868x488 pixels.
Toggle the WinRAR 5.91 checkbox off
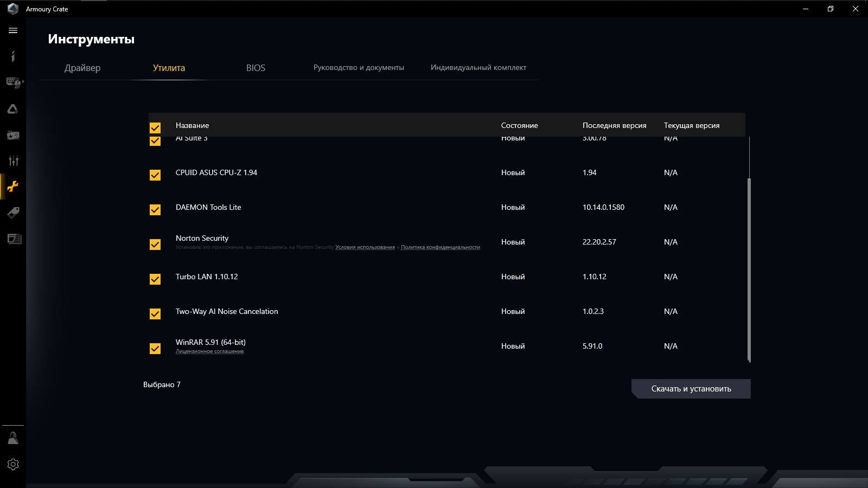155,349
